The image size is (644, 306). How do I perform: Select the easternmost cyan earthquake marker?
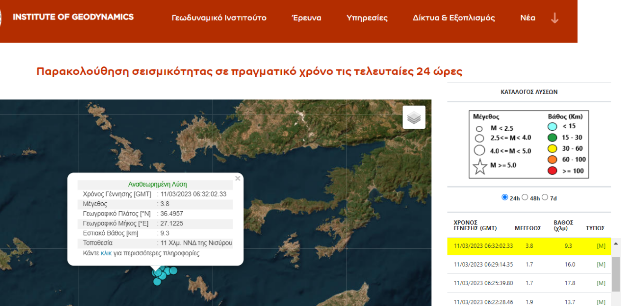coord(173,270)
